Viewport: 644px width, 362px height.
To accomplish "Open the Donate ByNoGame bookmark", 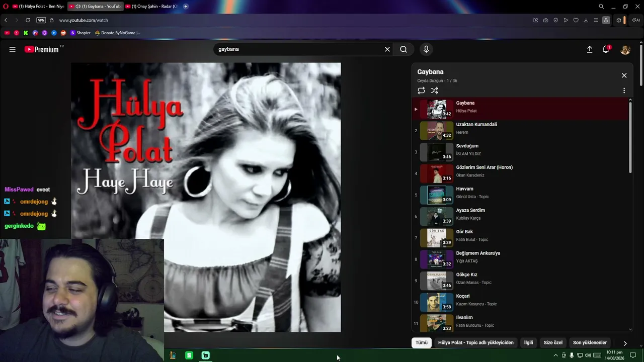I will pos(118,33).
